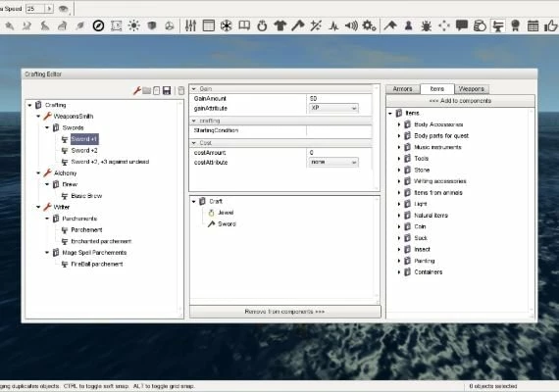The width and height of the screenshot is (559, 392).
Task: Click the thumbs up icon in toolbar
Action: (551, 25)
